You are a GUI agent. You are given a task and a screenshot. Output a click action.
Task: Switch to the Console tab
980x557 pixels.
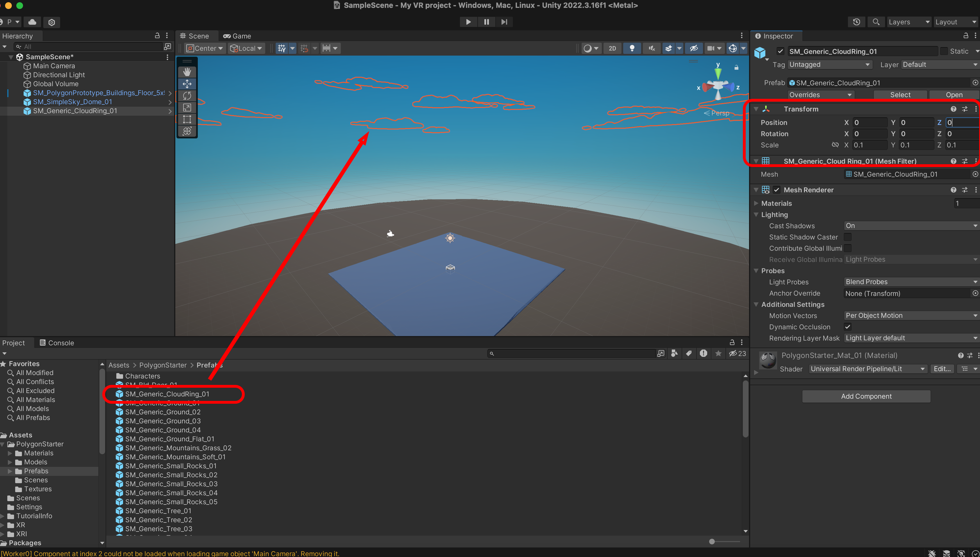[57, 343]
